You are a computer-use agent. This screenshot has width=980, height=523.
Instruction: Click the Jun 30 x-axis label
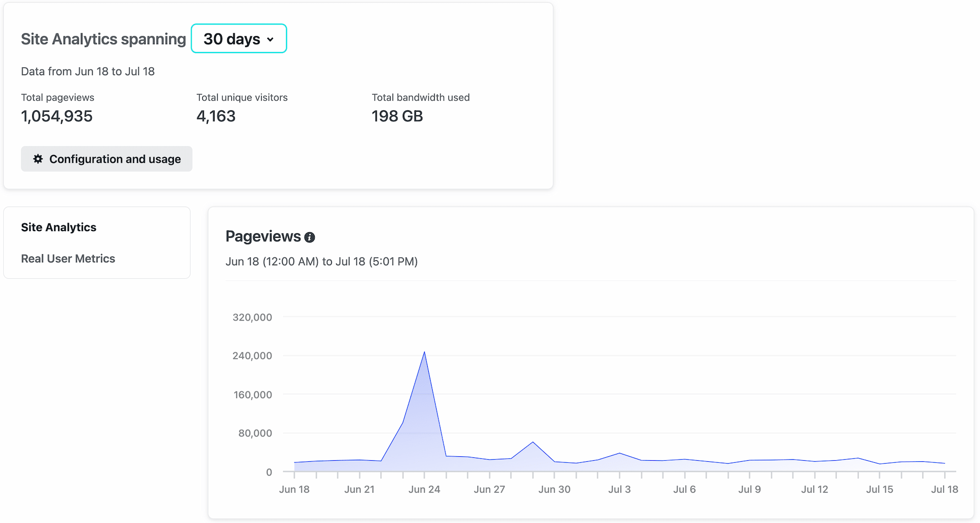point(555,489)
